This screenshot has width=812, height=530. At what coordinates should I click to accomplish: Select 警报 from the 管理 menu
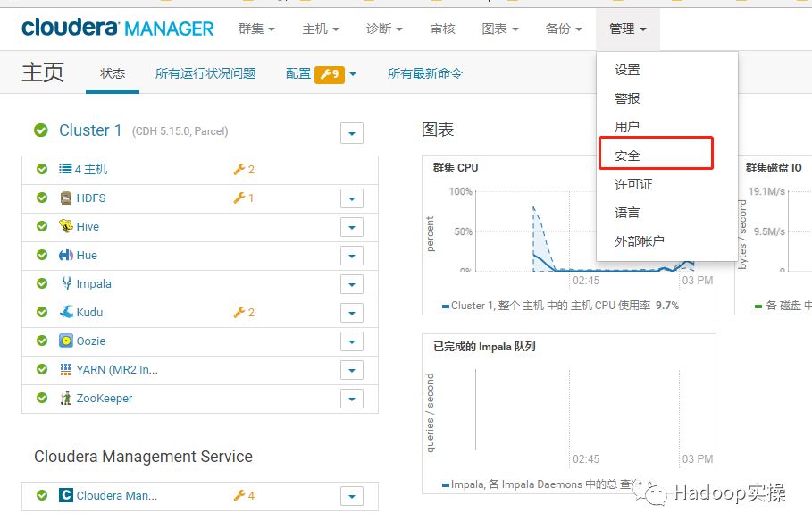(627, 98)
